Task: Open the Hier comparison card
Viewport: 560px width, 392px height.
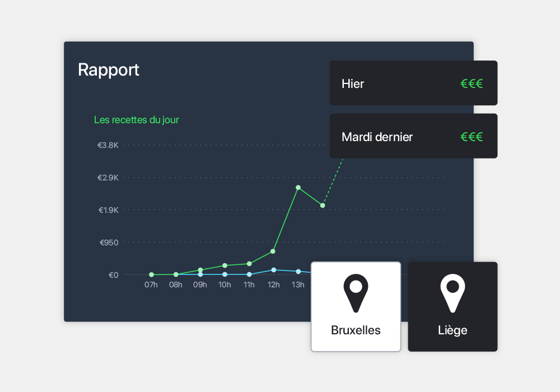Action: [x=413, y=83]
